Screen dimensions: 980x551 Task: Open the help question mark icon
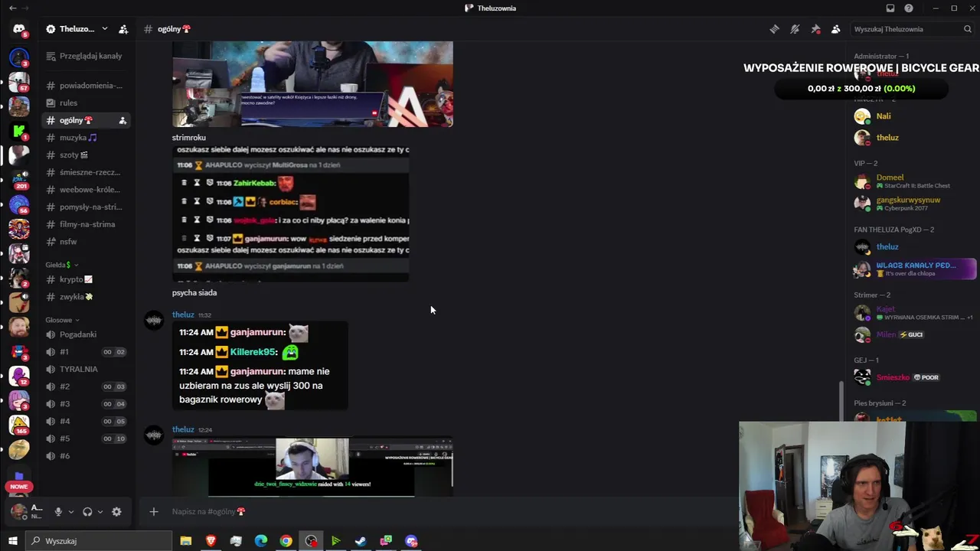pyautogui.click(x=909, y=8)
